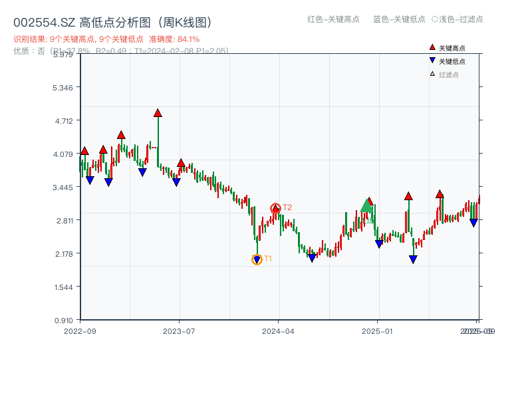Toggle the 关键低点 legend entry label
Screen dimensions: 532x399
pos(452,61)
